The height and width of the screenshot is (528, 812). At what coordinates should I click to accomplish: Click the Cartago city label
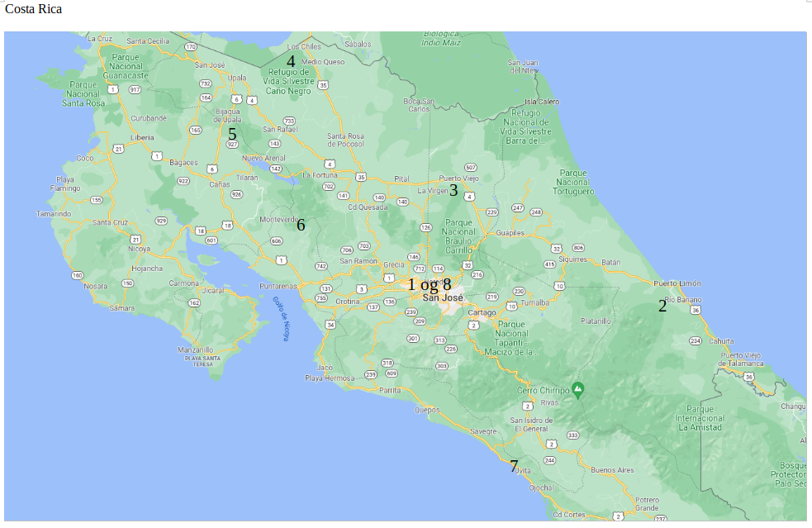tap(482, 313)
